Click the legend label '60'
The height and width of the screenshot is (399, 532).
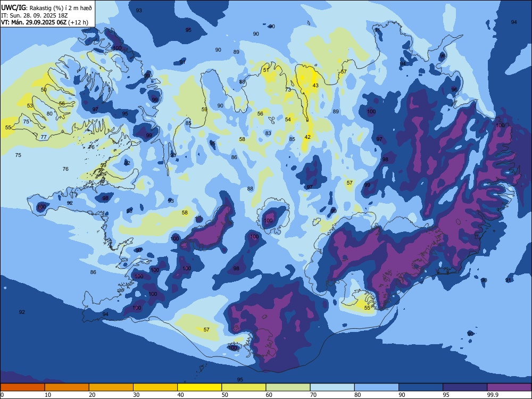pyautogui.click(x=269, y=395)
